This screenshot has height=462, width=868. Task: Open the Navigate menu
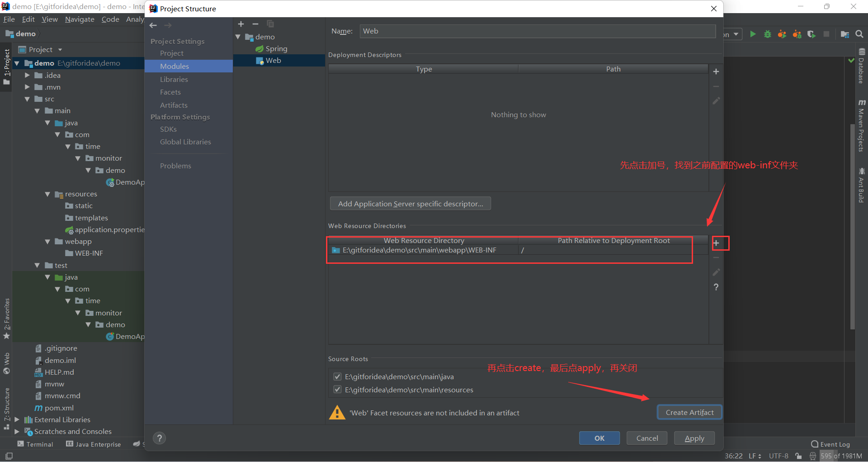80,19
